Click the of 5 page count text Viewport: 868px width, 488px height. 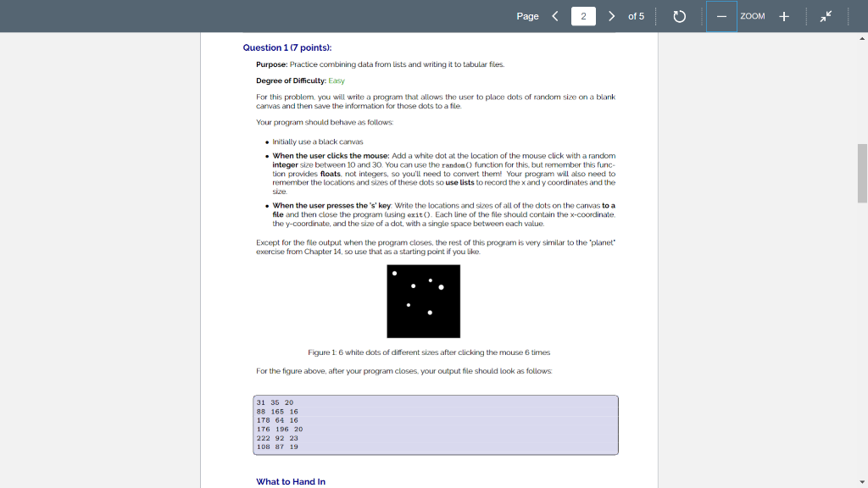637,15
